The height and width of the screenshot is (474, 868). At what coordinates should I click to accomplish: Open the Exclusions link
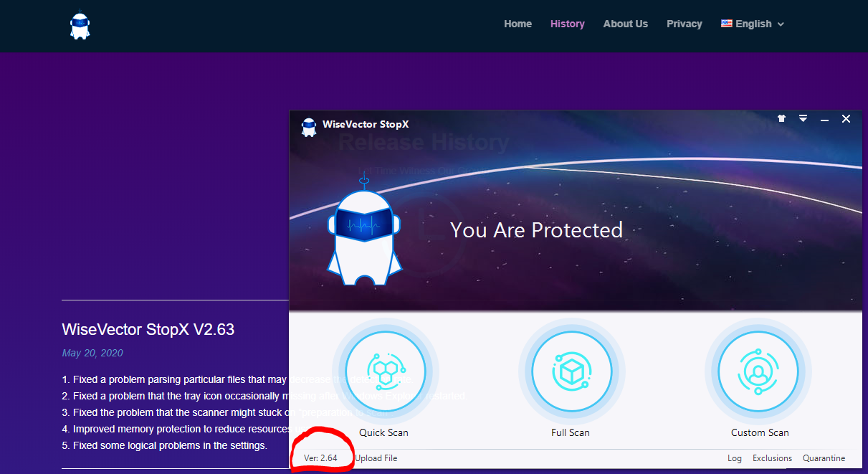point(772,458)
